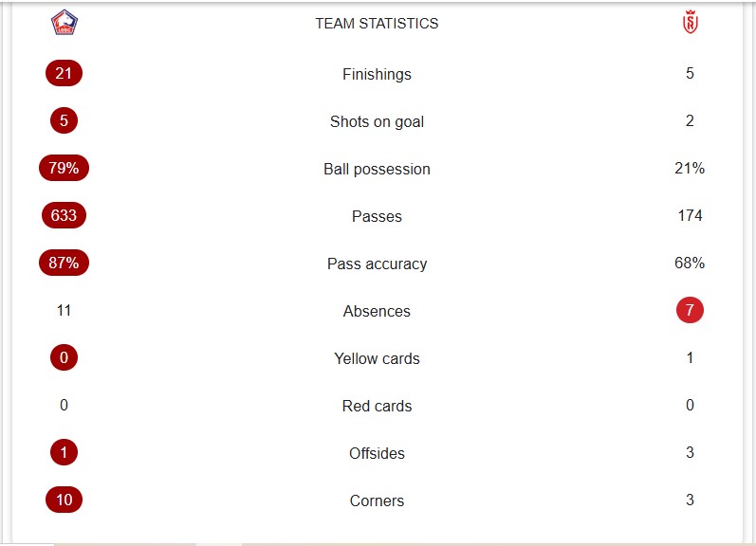Click the Corners stat label
This screenshot has width=756, height=546.
[x=377, y=500]
